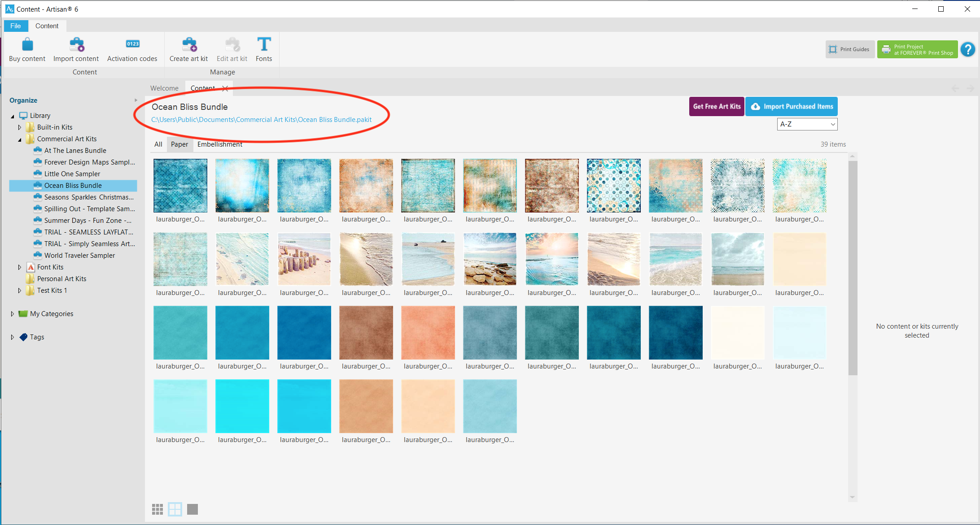Viewport: 980px width, 525px height.
Task: Select Little One Sampler kit
Action: pyautogui.click(x=73, y=174)
